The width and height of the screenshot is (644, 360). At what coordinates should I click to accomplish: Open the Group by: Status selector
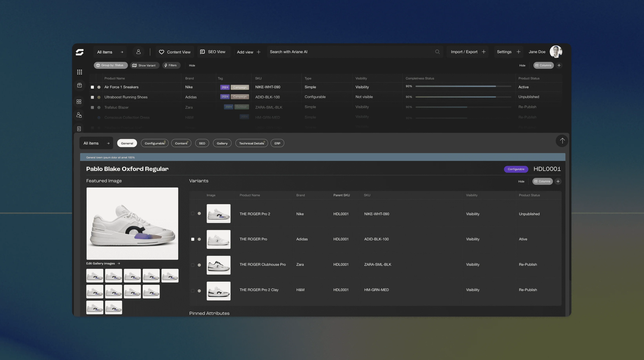point(110,65)
